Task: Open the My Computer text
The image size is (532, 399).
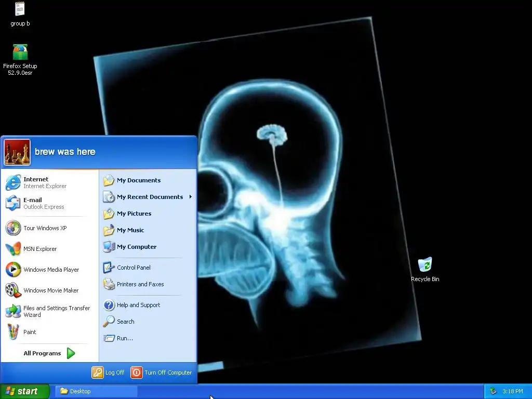Action: (137, 247)
